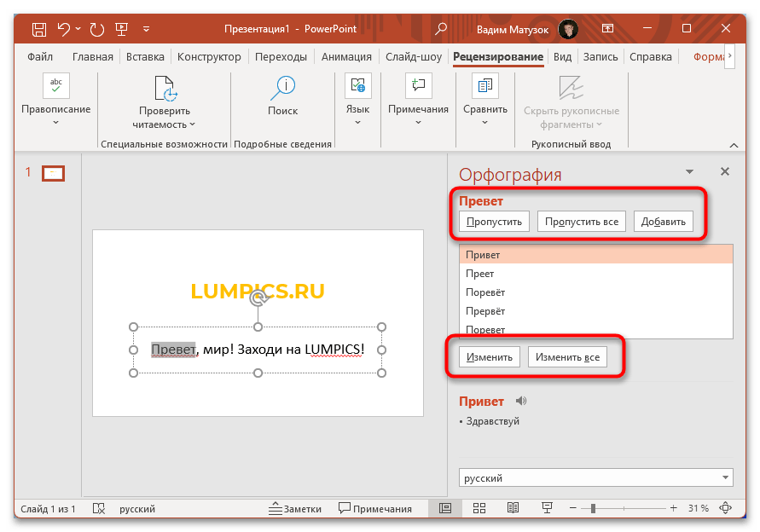
Task: Expand the Spelling (Правописание) dropdown
Action: (56, 122)
